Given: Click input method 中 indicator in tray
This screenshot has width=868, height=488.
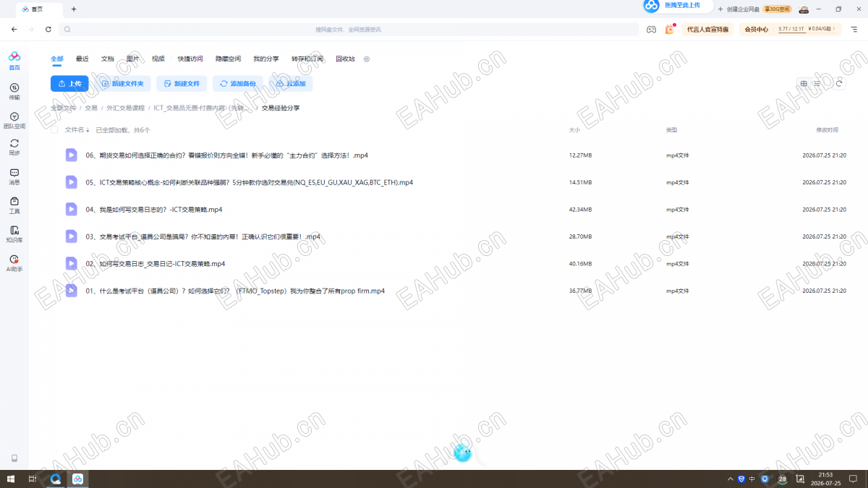Looking at the screenshot, I should tap(752, 479).
